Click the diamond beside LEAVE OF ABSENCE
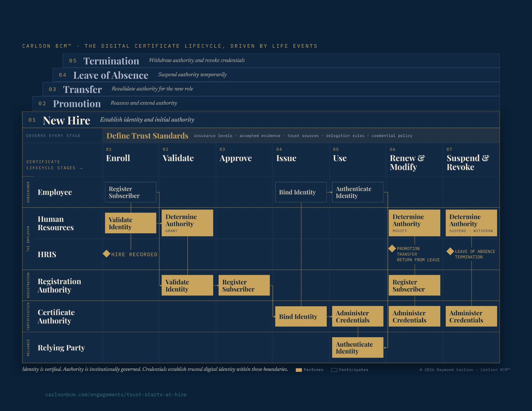The width and height of the screenshot is (532, 411). point(450,251)
